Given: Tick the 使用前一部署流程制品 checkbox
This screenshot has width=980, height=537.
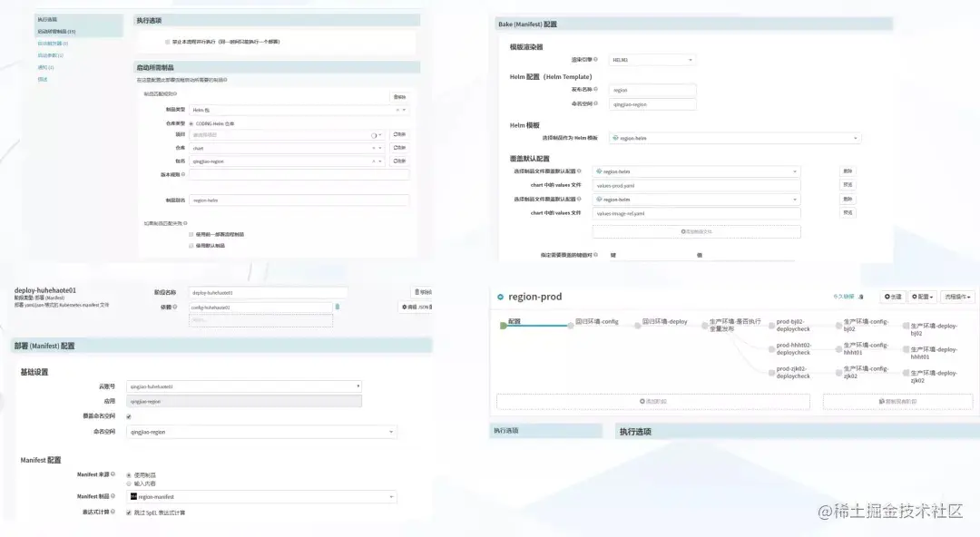Looking at the screenshot, I should click(x=191, y=234).
